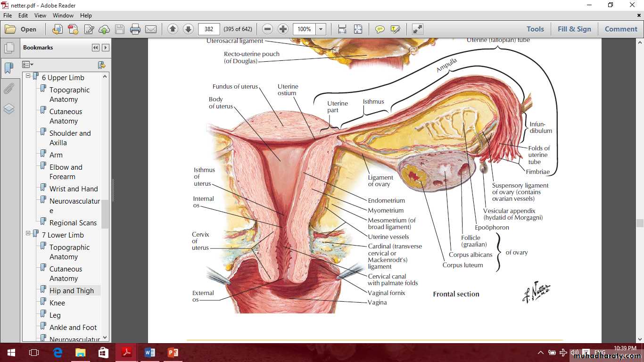Viewport: 644px width, 362px height.
Task: Toggle the Bookmarks panel button in sidebar
Action: tap(9, 68)
